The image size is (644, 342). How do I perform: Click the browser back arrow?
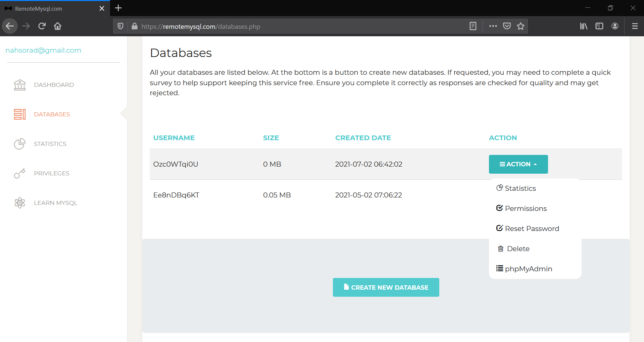click(x=10, y=26)
